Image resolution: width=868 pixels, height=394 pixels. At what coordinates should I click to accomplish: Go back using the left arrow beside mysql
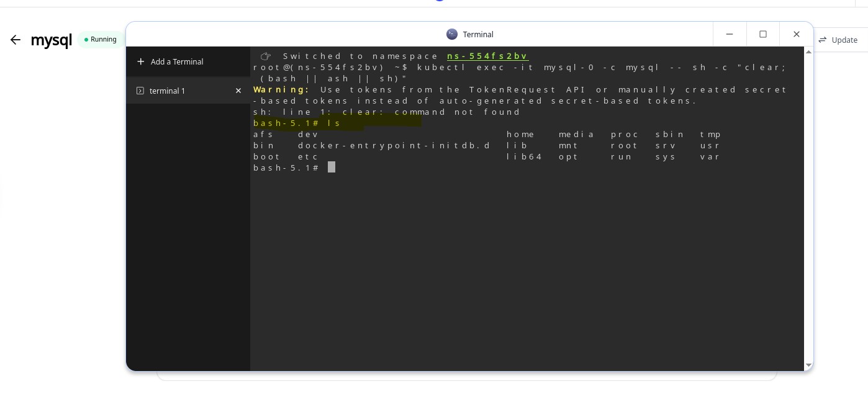point(16,40)
